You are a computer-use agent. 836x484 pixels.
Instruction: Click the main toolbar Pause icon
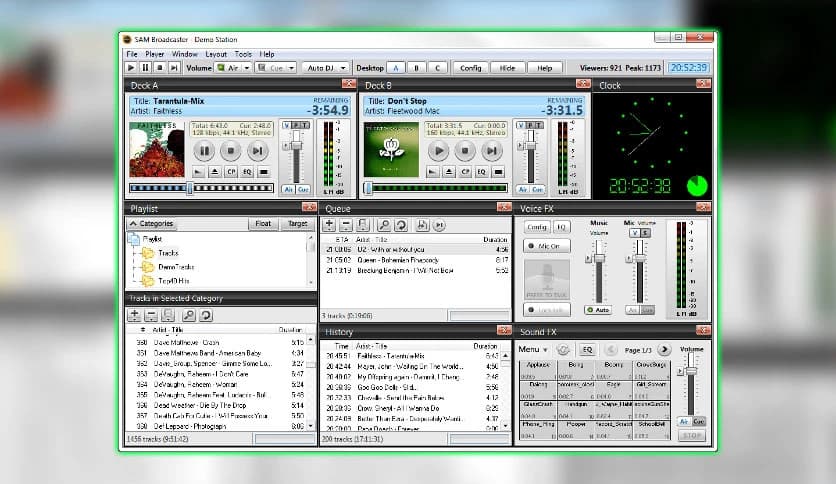tap(145, 68)
